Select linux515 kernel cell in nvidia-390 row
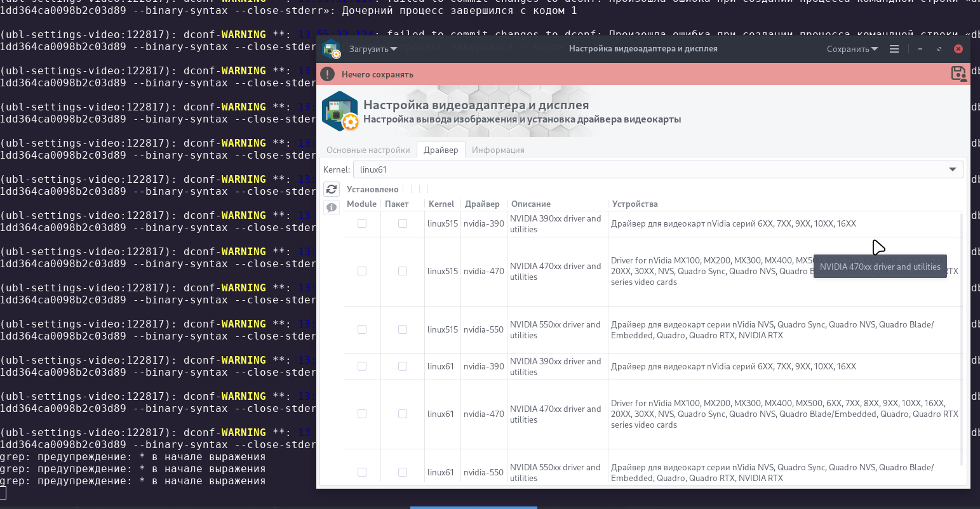The image size is (980, 509). [443, 223]
